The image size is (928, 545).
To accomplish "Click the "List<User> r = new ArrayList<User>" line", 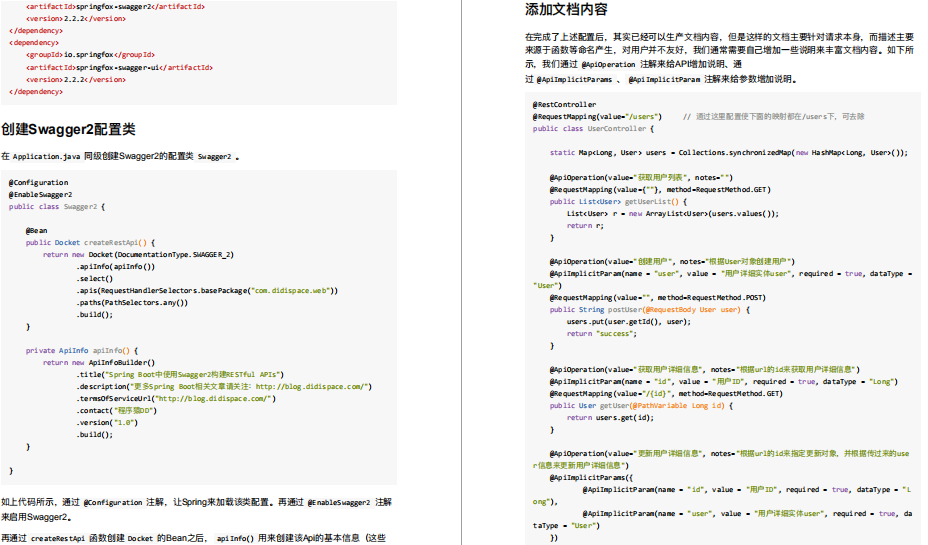I will (672, 214).
